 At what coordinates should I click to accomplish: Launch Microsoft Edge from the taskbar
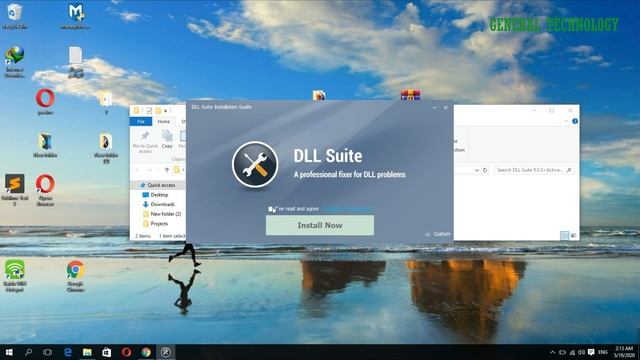click(x=68, y=352)
